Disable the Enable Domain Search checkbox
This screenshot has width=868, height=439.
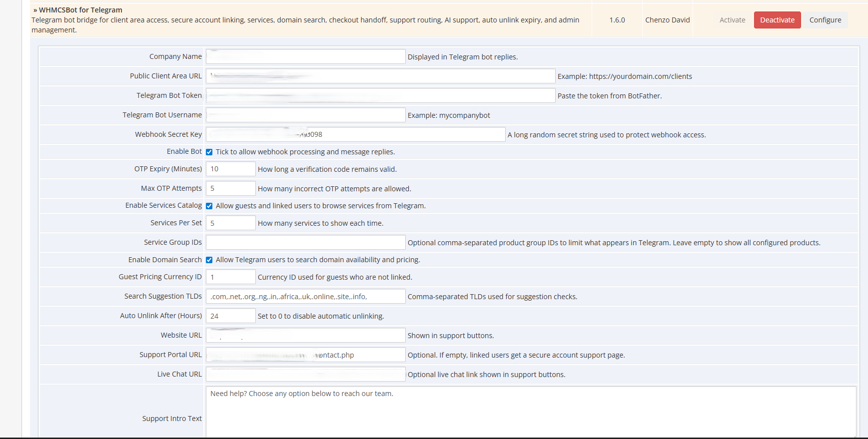(x=209, y=260)
